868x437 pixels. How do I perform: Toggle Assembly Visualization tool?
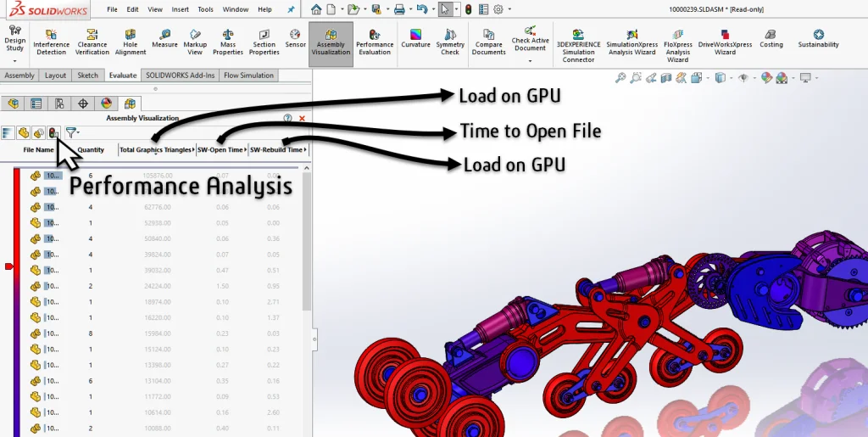click(x=331, y=43)
